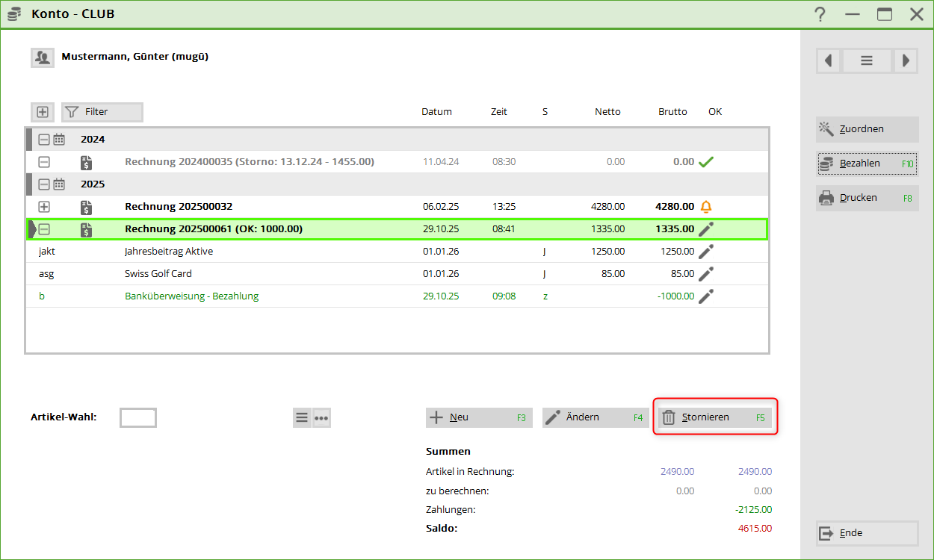Click the person icon beside Mustermann, Günter
The height and width of the screenshot is (560, 934).
pyautogui.click(x=42, y=57)
